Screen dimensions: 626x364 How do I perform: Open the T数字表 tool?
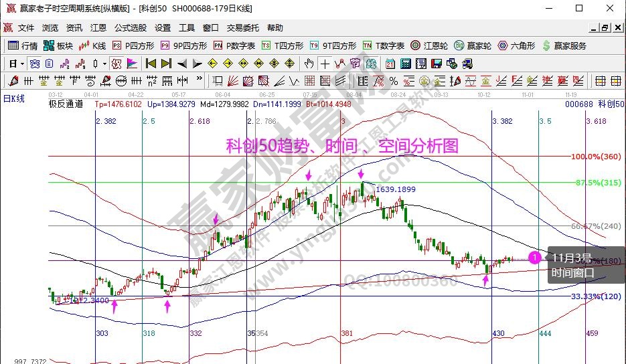point(384,46)
